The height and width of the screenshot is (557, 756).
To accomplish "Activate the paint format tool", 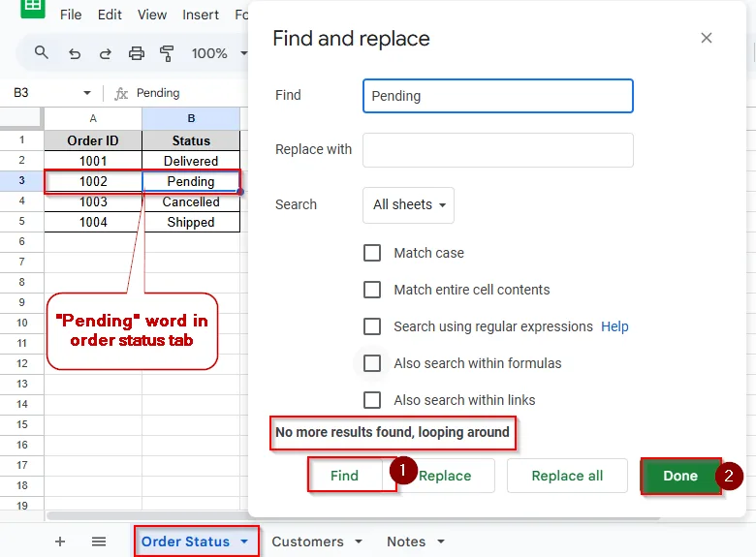I will click(x=167, y=53).
